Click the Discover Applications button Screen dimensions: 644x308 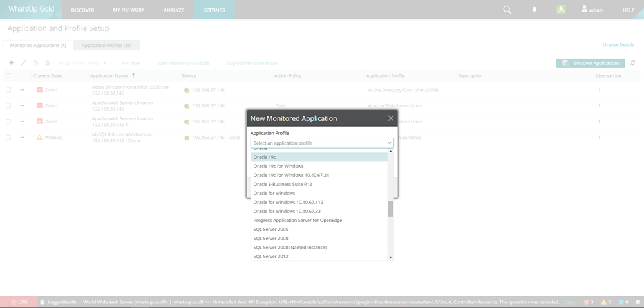(x=591, y=63)
